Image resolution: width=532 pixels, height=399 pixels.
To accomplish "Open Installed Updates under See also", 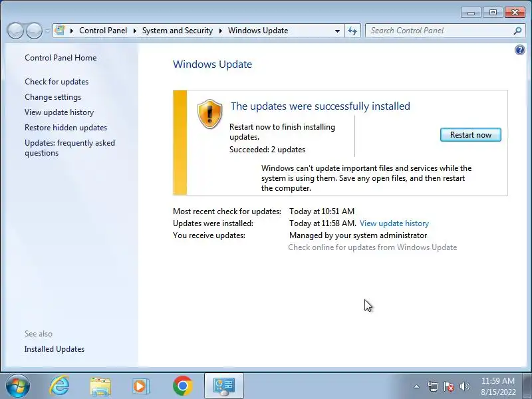I will (x=55, y=348).
